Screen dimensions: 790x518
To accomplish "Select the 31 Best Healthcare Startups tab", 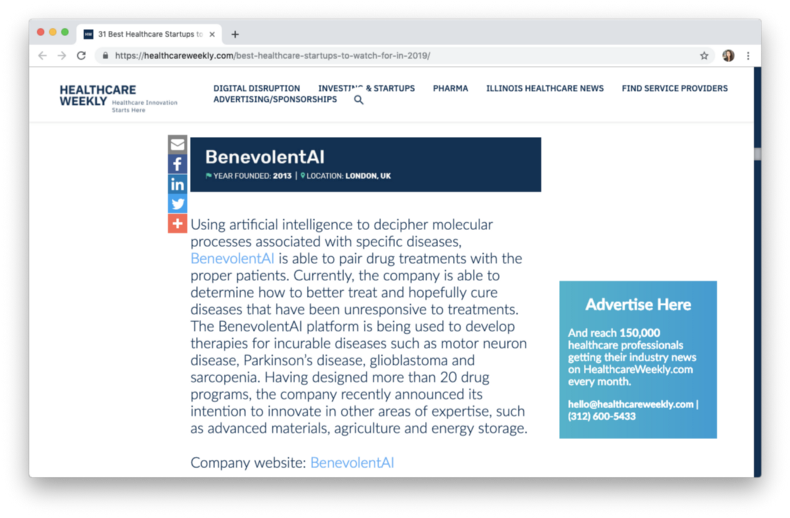I will pos(150,34).
